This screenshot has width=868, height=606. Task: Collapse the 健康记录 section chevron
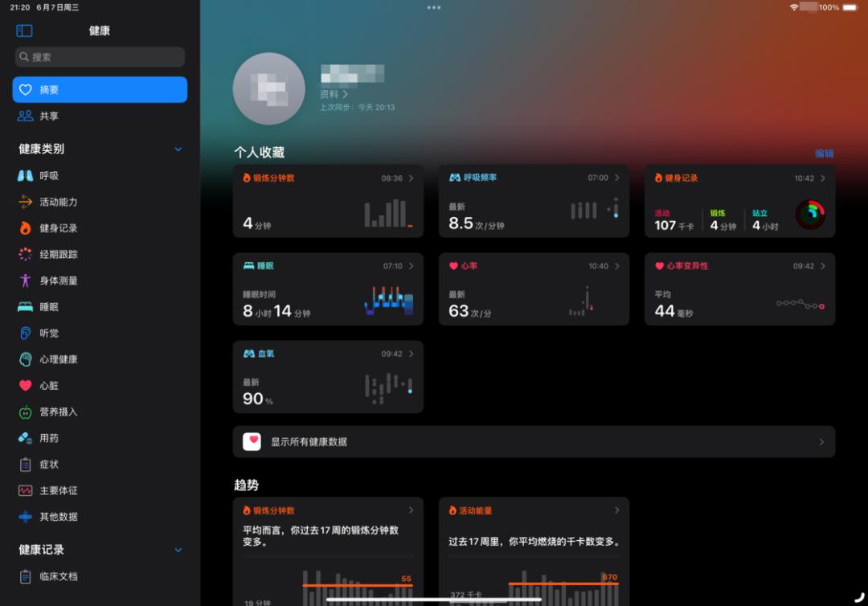(178, 550)
